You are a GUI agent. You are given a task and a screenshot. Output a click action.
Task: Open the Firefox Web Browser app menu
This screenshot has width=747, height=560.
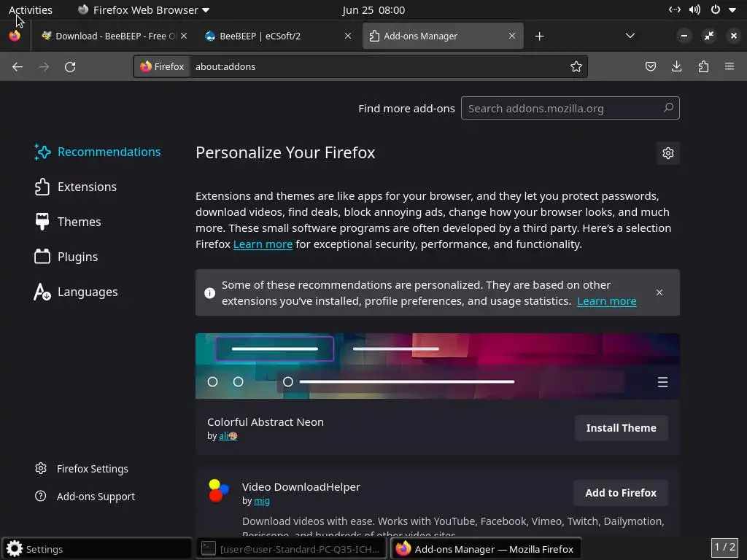coord(144,10)
